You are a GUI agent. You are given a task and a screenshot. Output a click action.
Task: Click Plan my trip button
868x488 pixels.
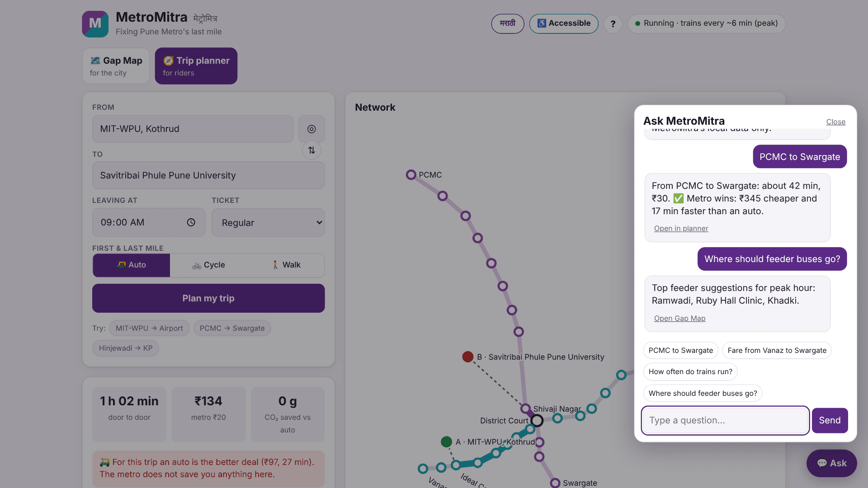tap(208, 298)
